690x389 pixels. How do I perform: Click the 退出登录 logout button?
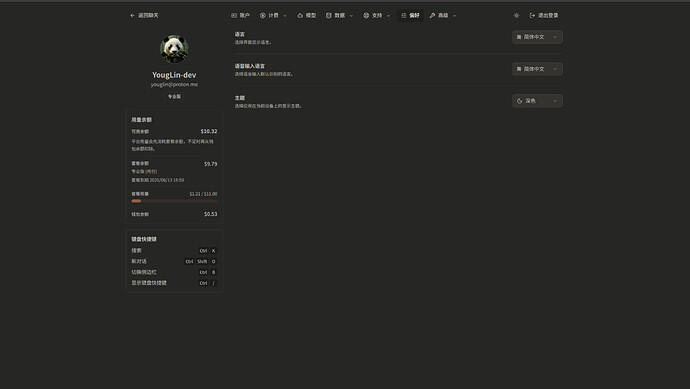pyautogui.click(x=544, y=15)
